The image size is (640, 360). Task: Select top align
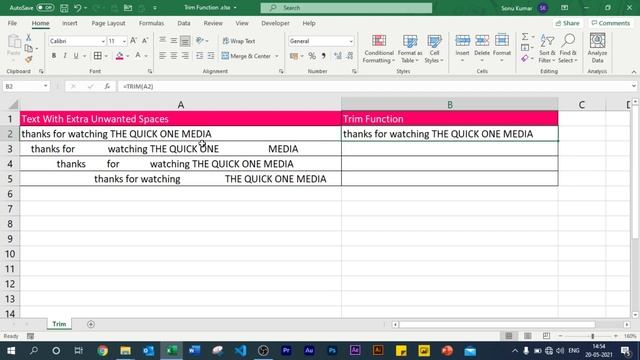pyautogui.click(x=162, y=40)
